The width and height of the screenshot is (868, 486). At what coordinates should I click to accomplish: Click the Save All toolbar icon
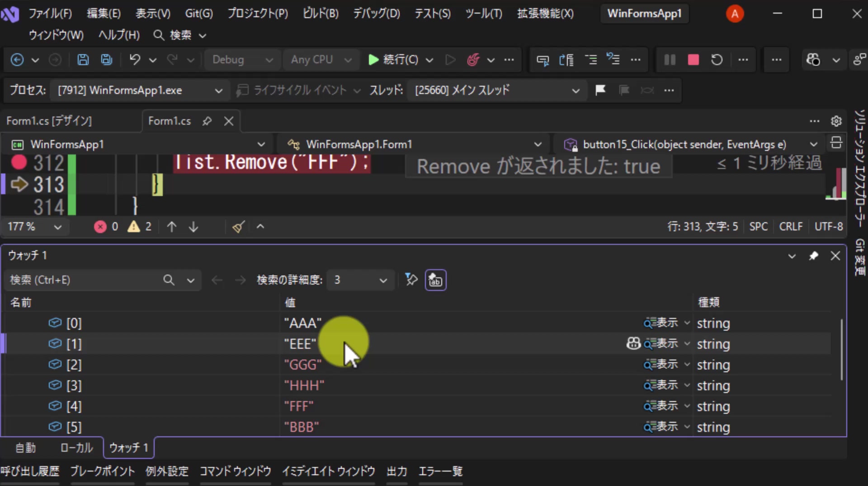[x=107, y=60]
